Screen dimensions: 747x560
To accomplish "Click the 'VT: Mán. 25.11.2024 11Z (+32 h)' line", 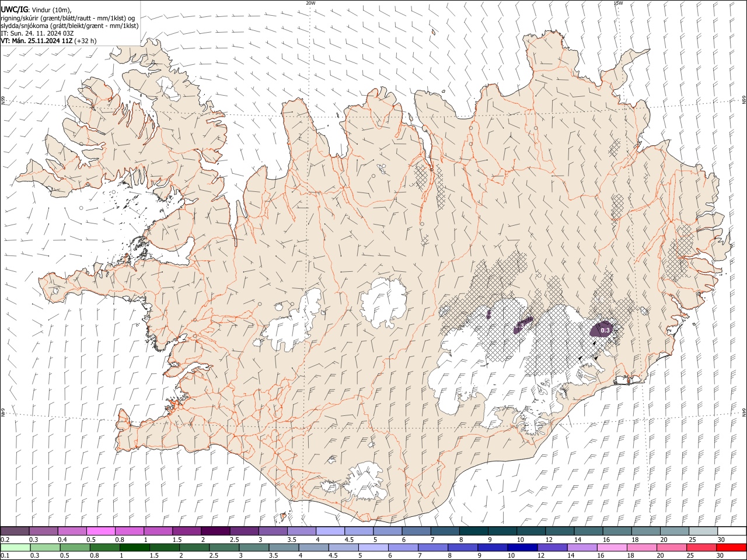I will pyautogui.click(x=48, y=41).
